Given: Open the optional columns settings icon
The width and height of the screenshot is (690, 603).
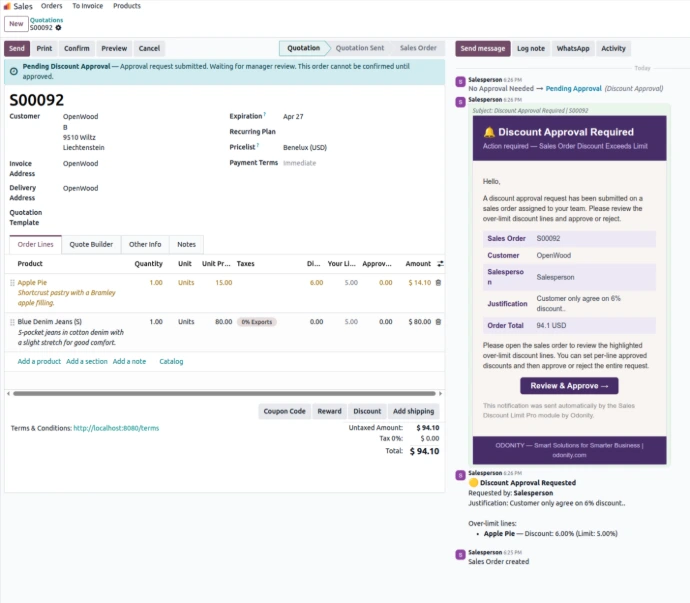Looking at the screenshot, I should click(440, 264).
